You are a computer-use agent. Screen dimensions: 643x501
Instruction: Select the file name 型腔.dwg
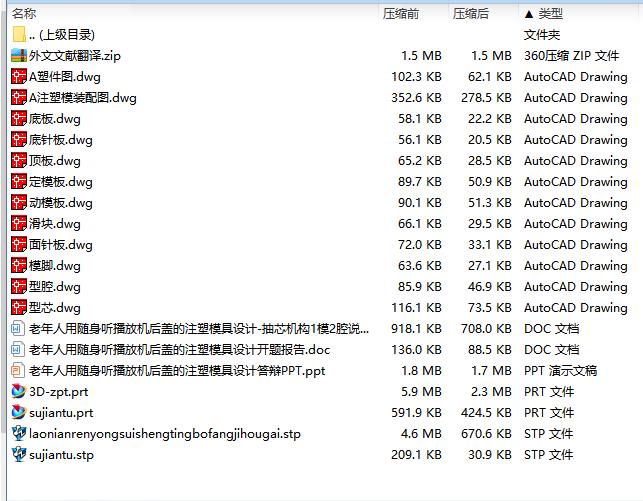[x=55, y=287]
